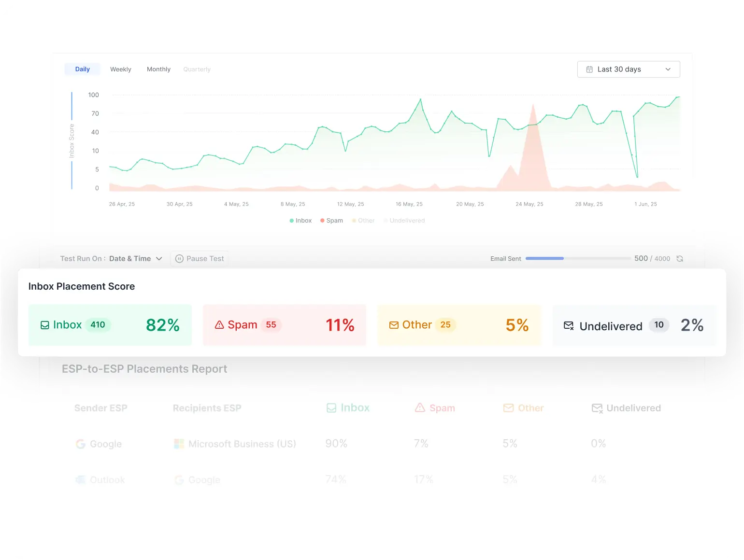Click the Email Sent progress bar
744x560 pixels.
pyautogui.click(x=577, y=258)
